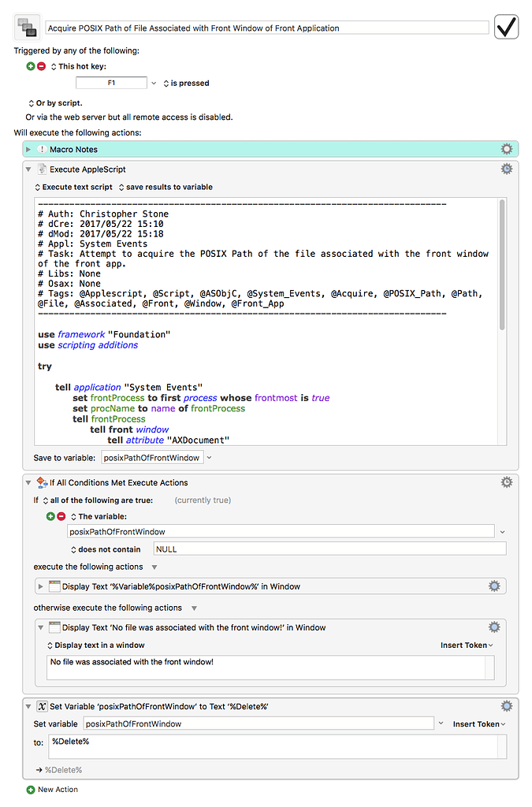
Task: Edit the Set variable name field
Action: (259, 723)
